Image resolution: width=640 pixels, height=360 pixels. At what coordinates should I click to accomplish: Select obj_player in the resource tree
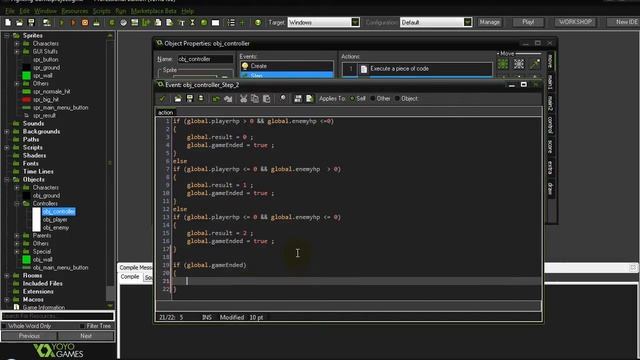[x=55, y=220]
